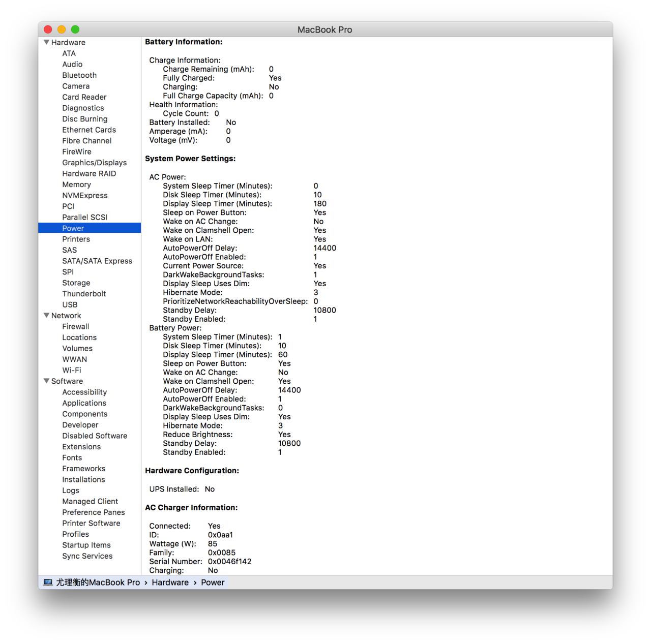
Task: Show Components software list
Action: click(85, 414)
